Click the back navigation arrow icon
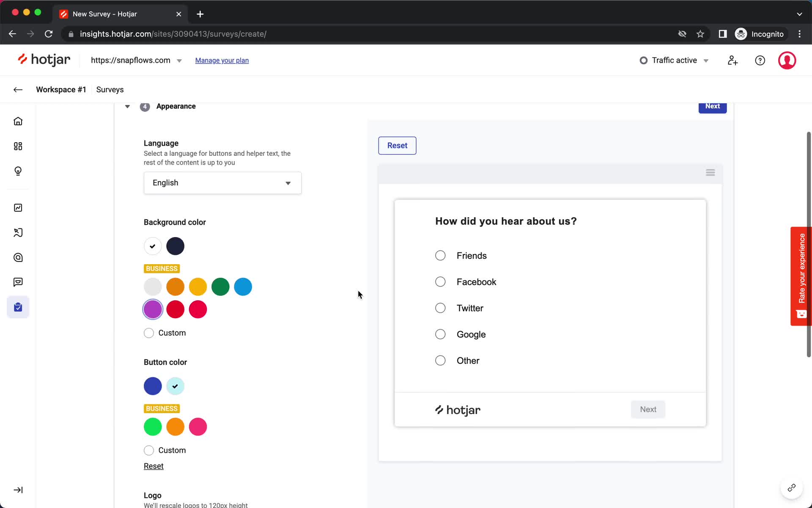The width and height of the screenshot is (812, 508). [18, 89]
